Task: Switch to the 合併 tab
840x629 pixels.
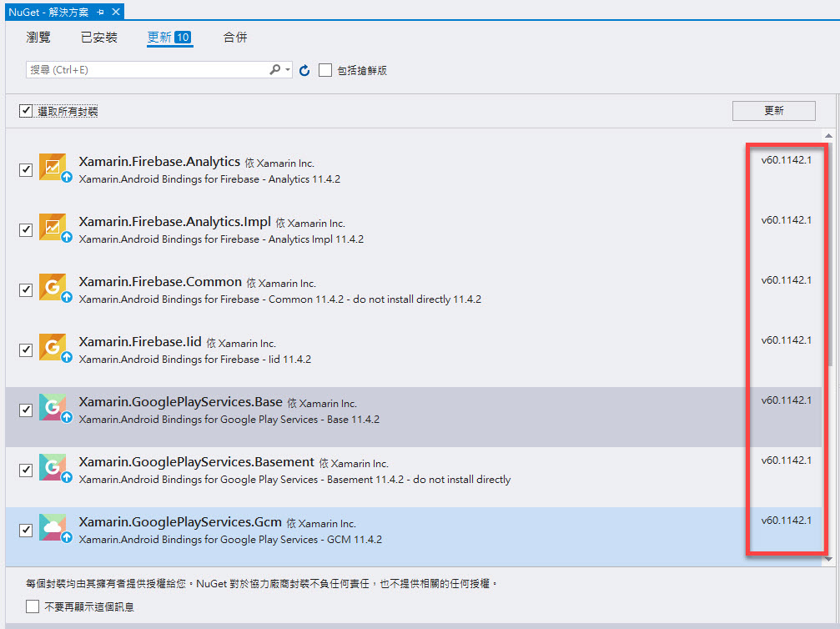Action: point(235,37)
